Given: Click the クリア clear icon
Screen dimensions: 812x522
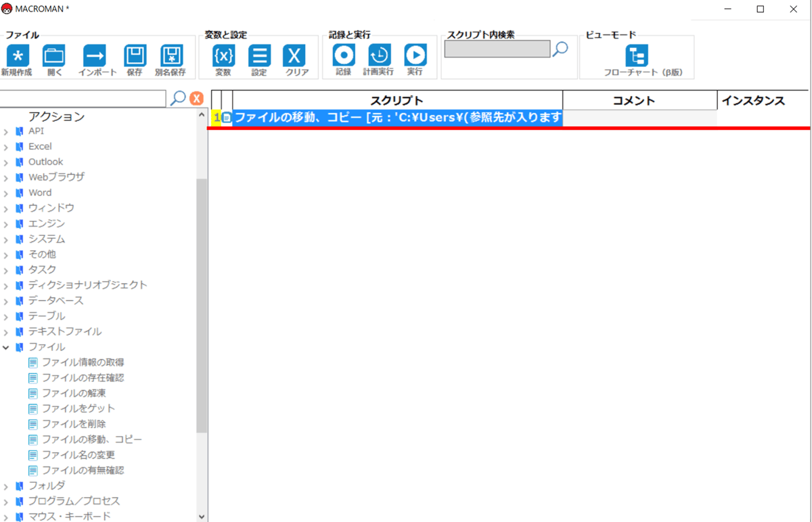Looking at the screenshot, I should pyautogui.click(x=294, y=55).
